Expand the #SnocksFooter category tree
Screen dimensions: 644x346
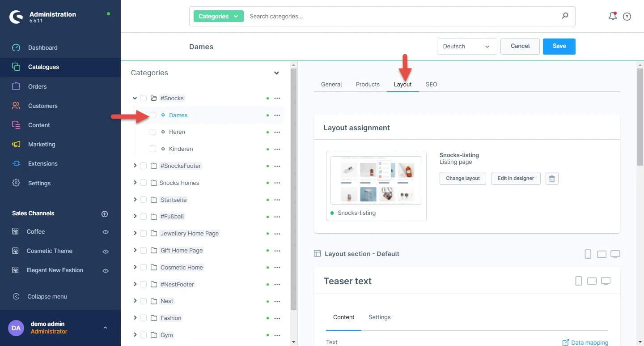pyautogui.click(x=135, y=166)
